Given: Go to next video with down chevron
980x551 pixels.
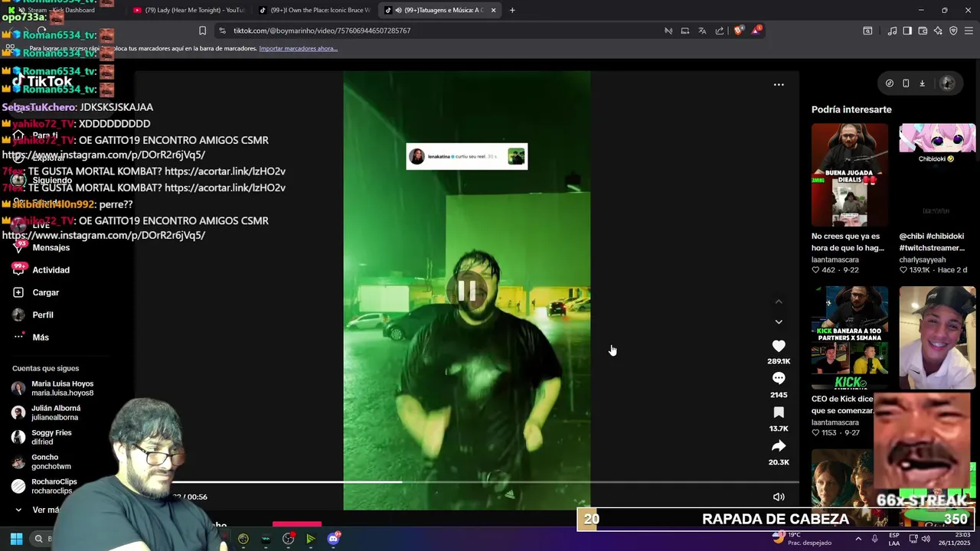Looking at the screenshot, I should 779,322.
